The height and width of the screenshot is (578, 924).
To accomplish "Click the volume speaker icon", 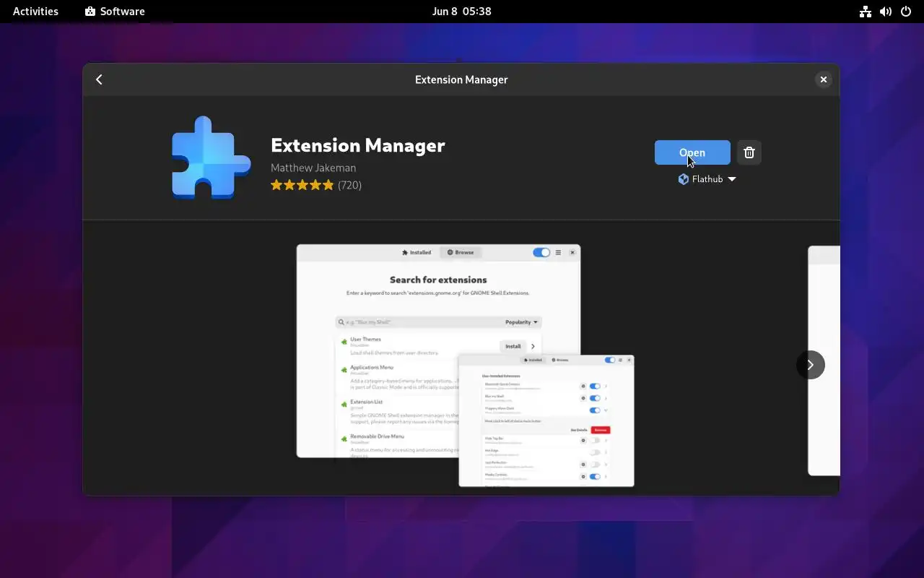I will pyautogui.click(x=886, y=11).
